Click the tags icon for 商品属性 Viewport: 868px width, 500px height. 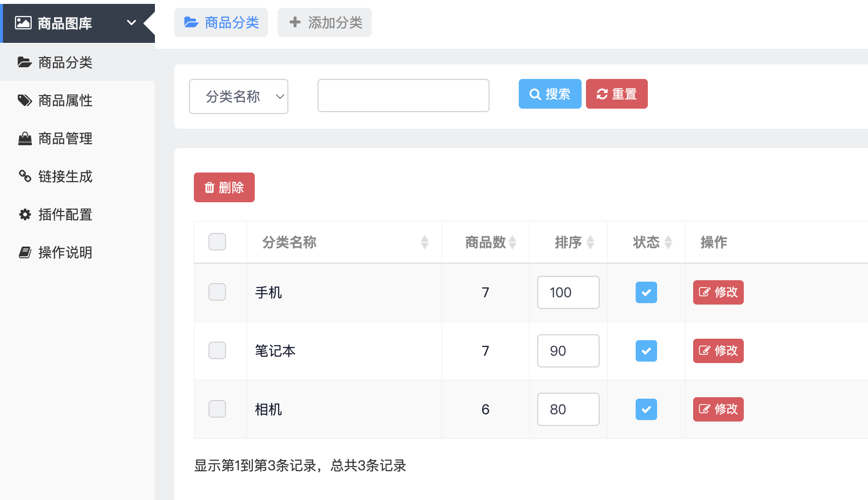click(x=25, y=100)
